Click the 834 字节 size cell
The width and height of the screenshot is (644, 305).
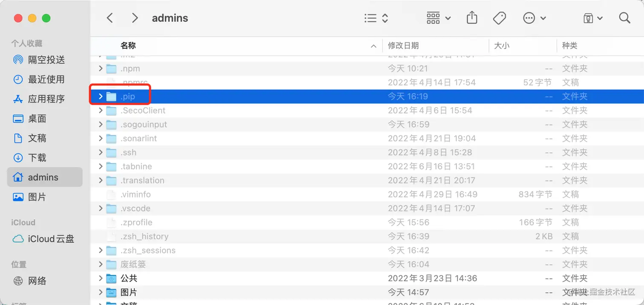click(535, 194)
